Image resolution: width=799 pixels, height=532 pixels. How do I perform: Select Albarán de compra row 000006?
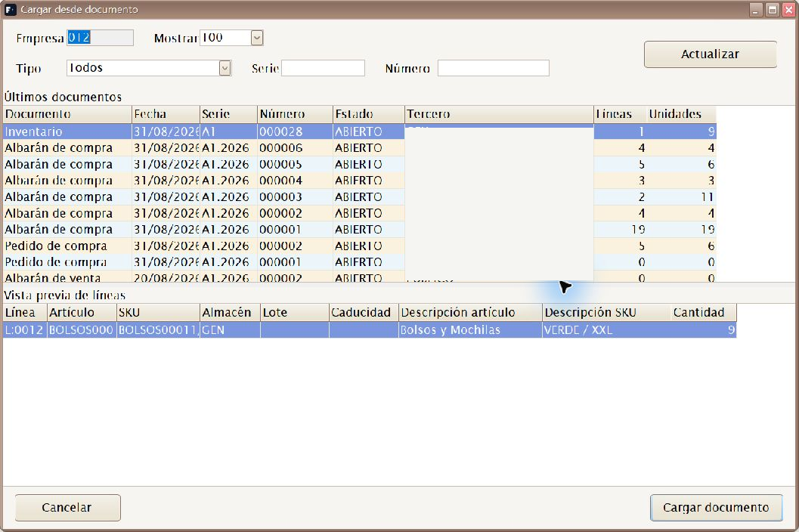tap(359, 148)
